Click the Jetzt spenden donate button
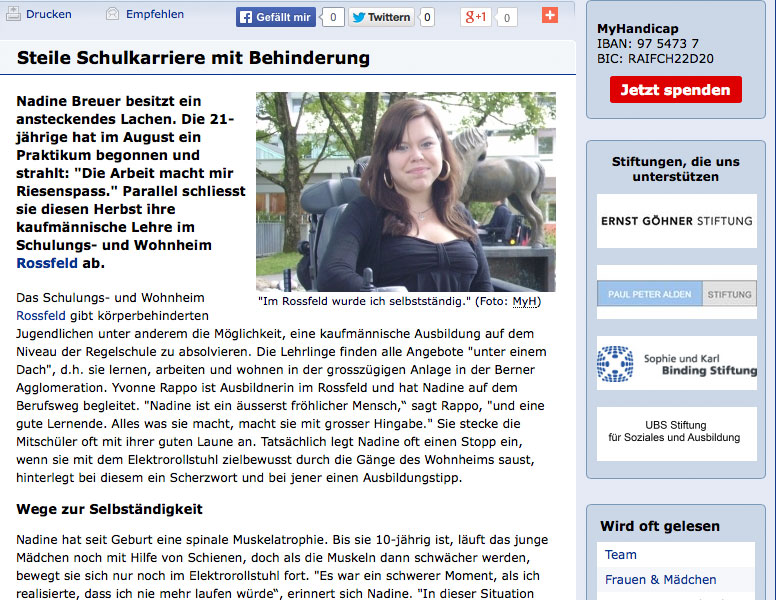Screen dimensions: 780x600 pyautogui.click(x=676, y=90)
